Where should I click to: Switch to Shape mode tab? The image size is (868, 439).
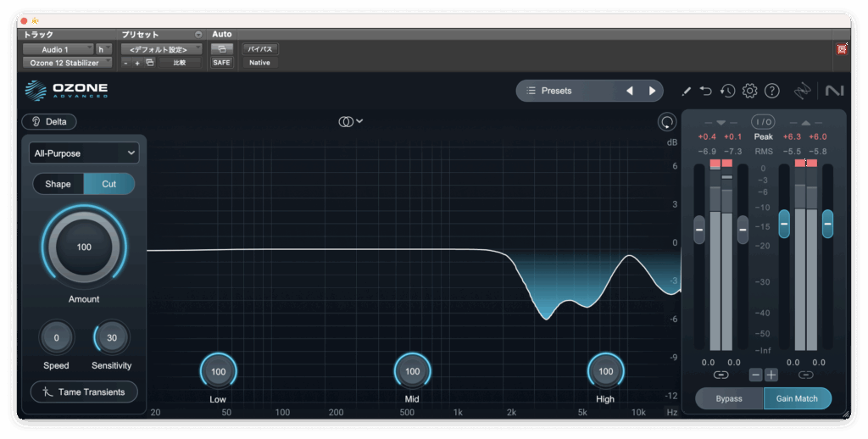(x=58, y=184)
